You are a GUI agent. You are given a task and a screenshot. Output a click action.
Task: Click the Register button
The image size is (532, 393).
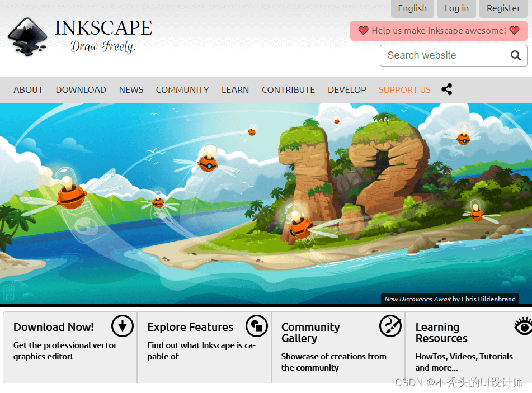point(503,8)
